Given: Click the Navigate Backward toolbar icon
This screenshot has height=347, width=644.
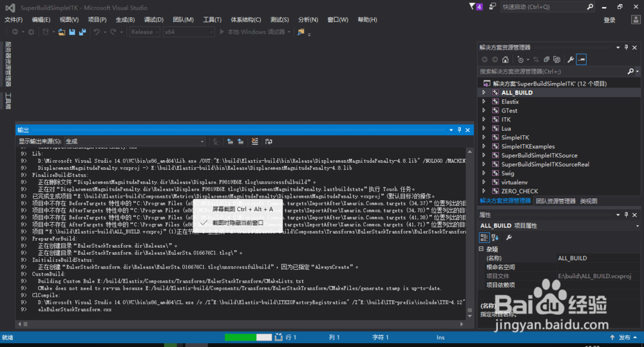Looking at the screenshot, I should point(15,32).
